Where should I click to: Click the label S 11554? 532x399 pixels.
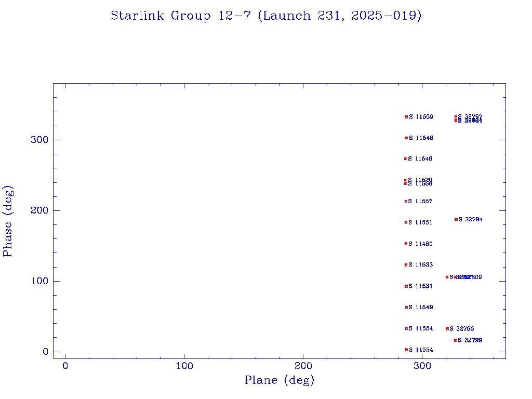tap(421, 328)
